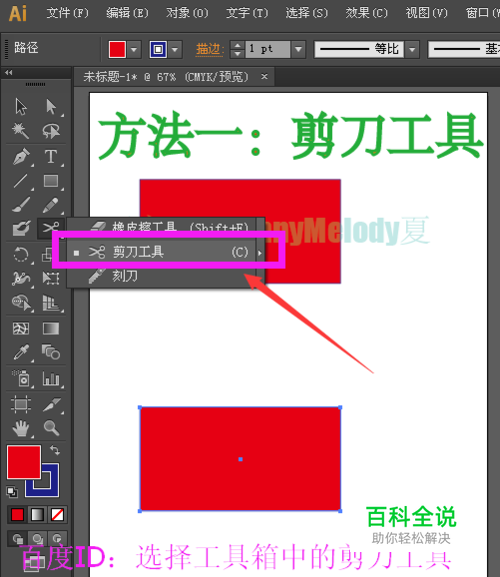Open the 效果(C) menu
The image size is (500, 577).
[x=366, y=13]
